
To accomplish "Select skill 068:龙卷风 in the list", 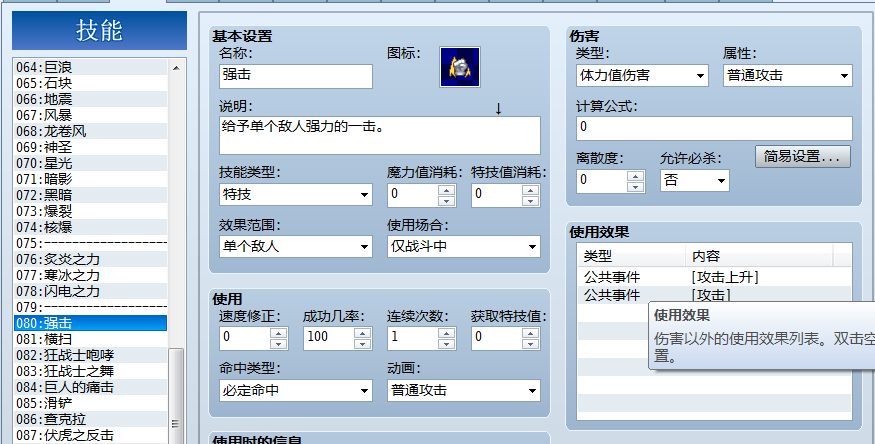I will click(x=90, y=132).
